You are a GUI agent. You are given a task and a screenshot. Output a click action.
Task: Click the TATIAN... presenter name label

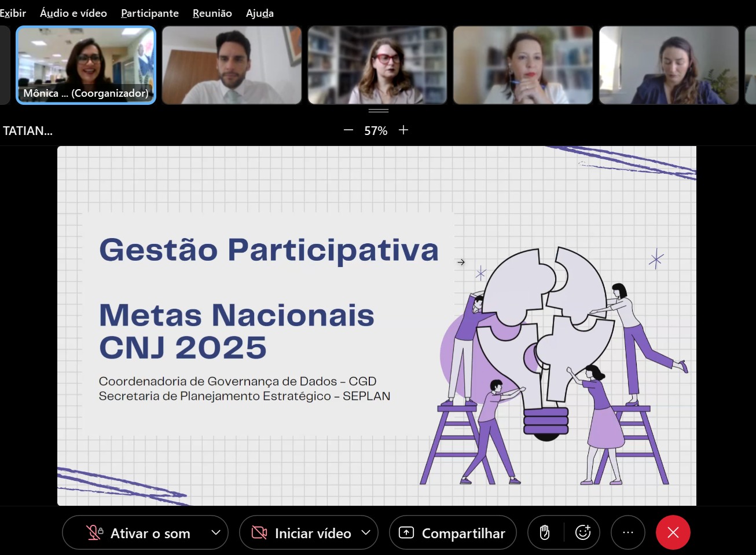[x=28, y=131]
